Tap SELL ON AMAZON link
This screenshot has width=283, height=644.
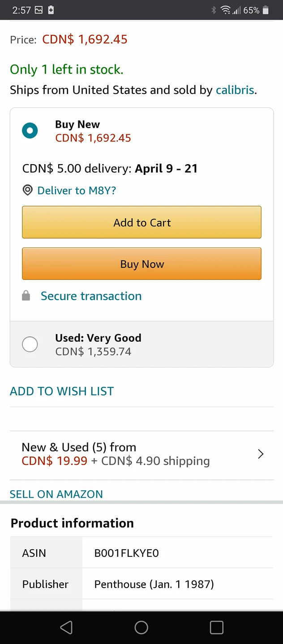(56, 494)
